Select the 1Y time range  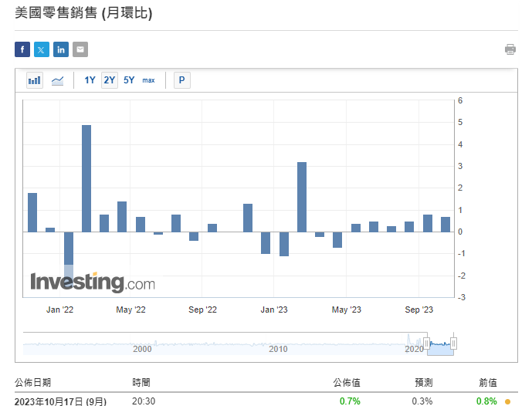click(90, 80)
